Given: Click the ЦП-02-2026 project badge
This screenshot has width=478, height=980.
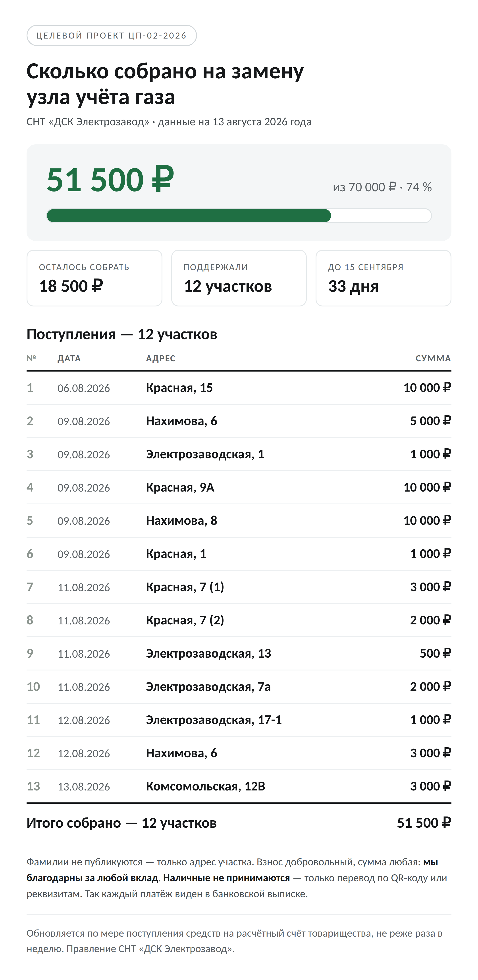Looking at the screenshot, I should click(111, 35).
